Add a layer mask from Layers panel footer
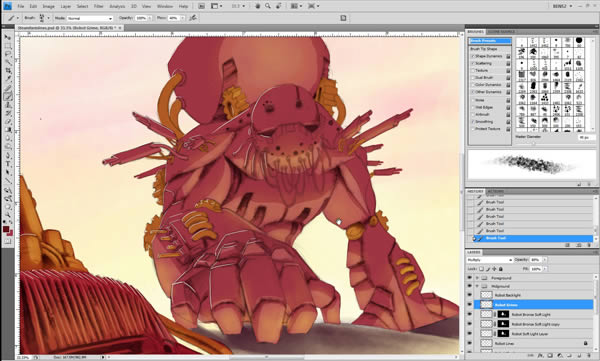Image resolution: width=600 pixels, height=361 pixels. (x=550, y=356)
